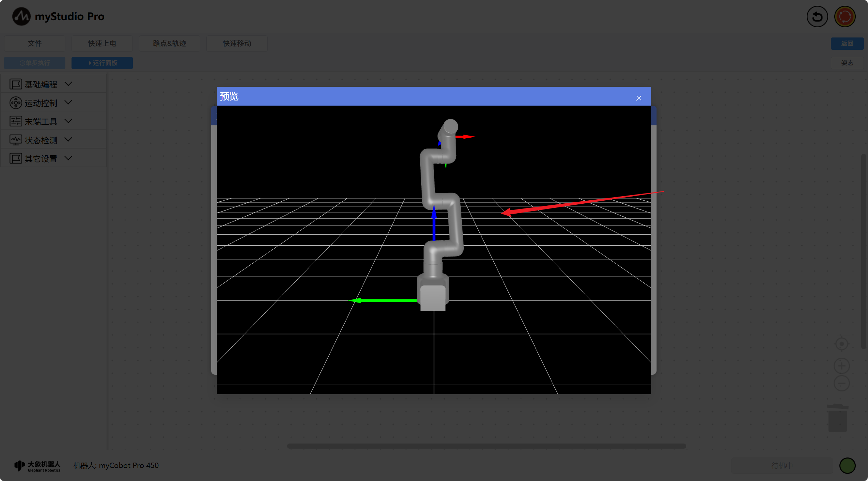868x481 pixels.
Task: Click the trash bin icon
Action: [837, 419]
